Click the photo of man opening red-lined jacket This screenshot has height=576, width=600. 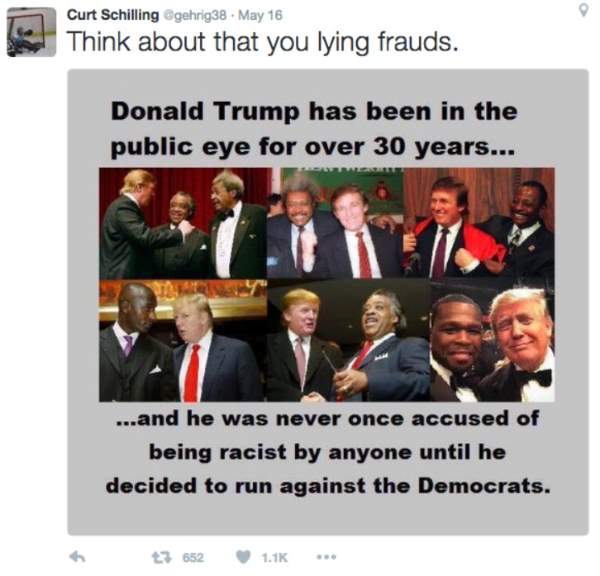click(x=479, y=223)
